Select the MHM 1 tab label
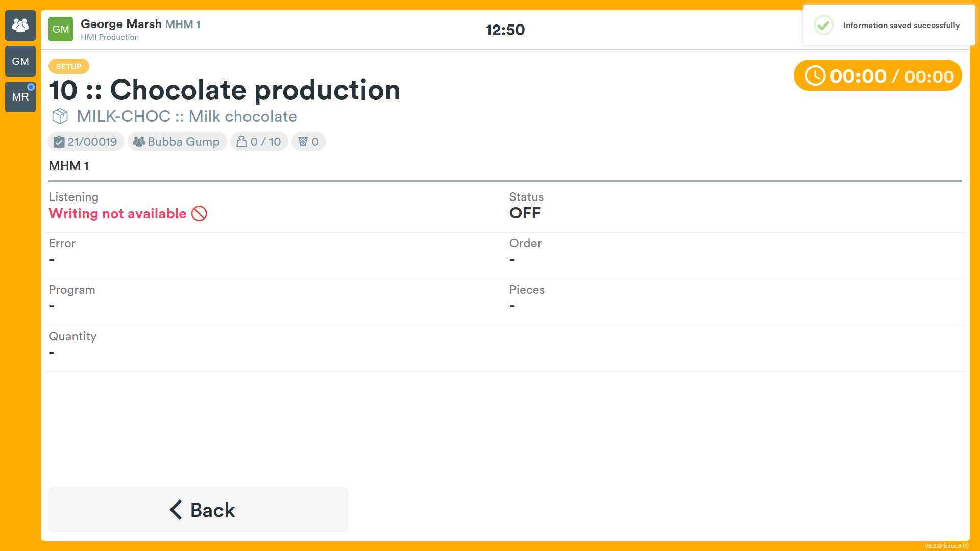Viewport: 980px width, 551px height. [69, 166]
